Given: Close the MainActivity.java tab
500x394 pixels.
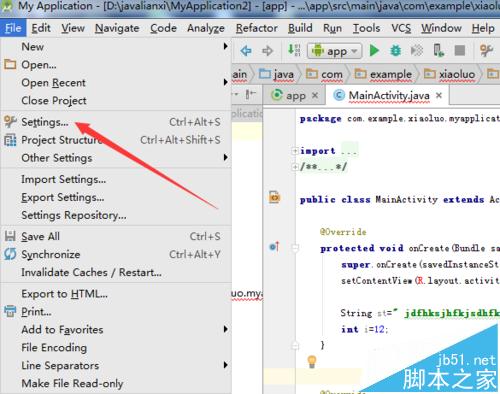Looking at the screenshot, I should (439, 95).
